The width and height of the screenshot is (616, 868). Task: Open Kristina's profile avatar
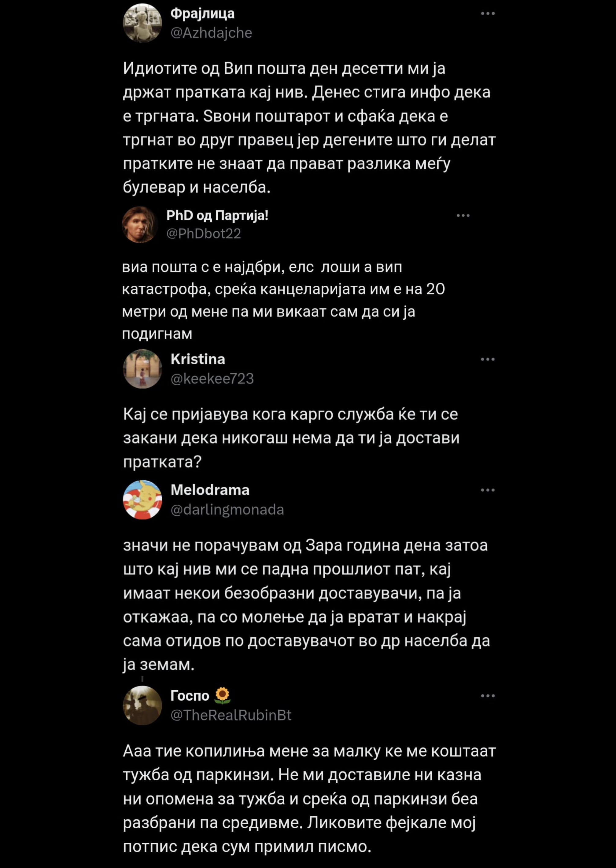tap(142, 369)
